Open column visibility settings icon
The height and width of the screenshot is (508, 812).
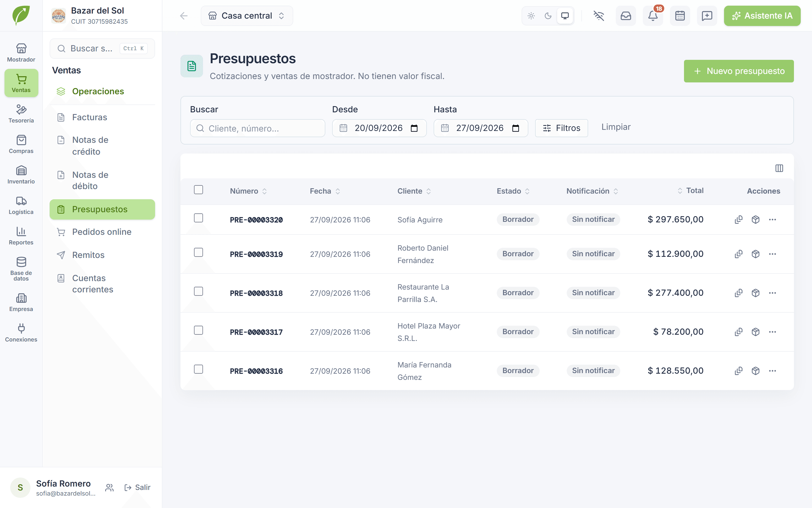779,168
